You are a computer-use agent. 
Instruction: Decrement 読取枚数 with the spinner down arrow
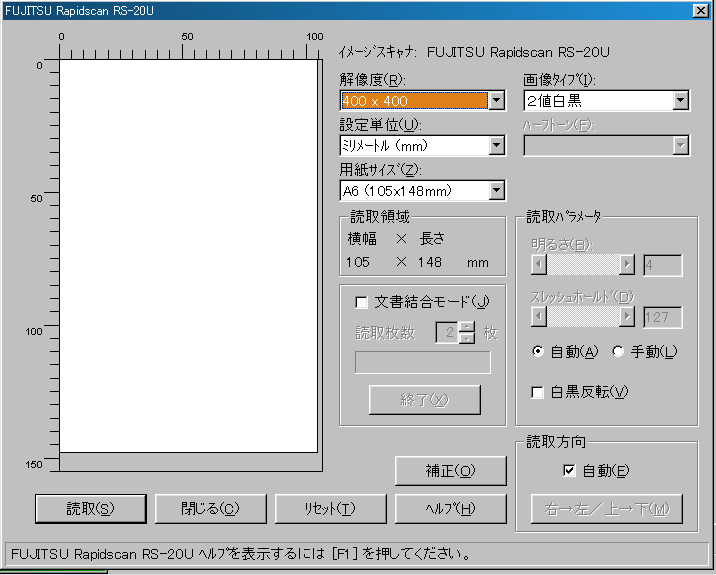click(x=467, y=338)
